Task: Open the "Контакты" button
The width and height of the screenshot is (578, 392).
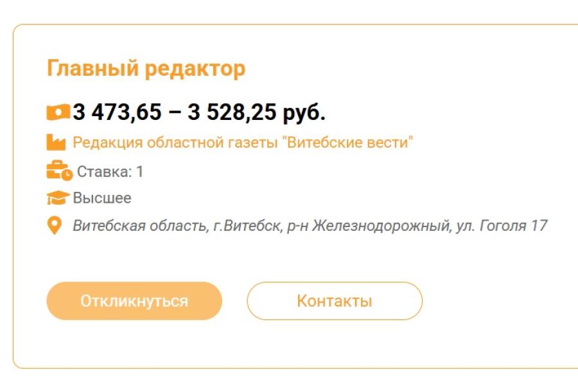Action: tap(334, 301)
